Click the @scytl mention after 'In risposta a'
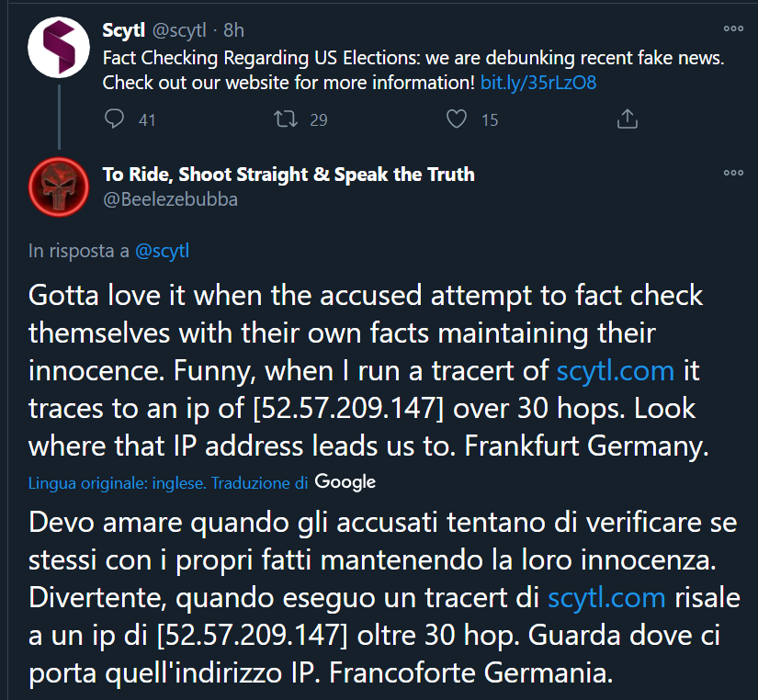 tap(162, 250)
